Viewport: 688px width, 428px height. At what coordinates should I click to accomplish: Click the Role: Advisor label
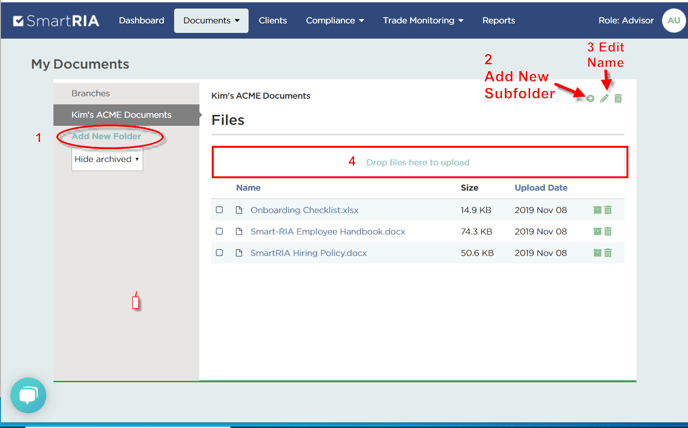click(626, 21)
